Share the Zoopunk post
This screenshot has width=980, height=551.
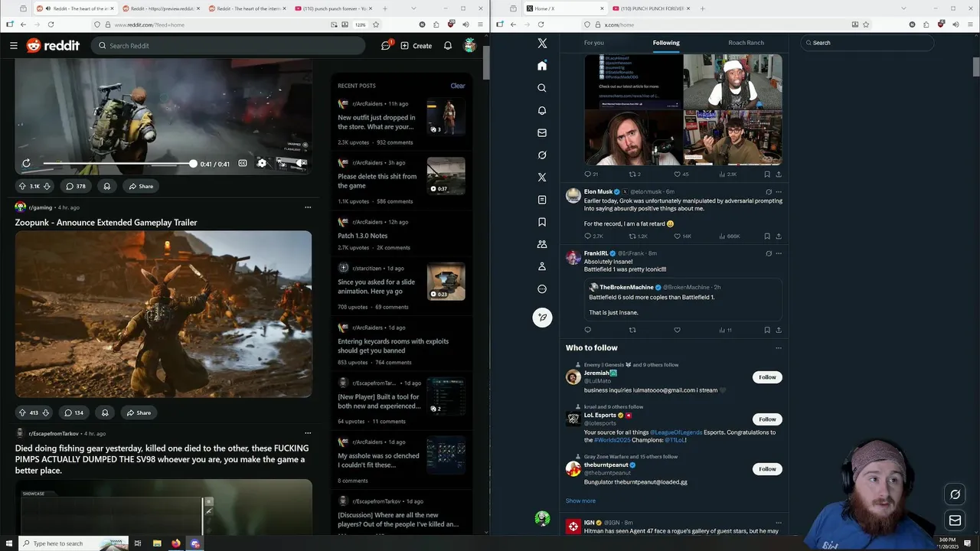[x=139, y=412]
